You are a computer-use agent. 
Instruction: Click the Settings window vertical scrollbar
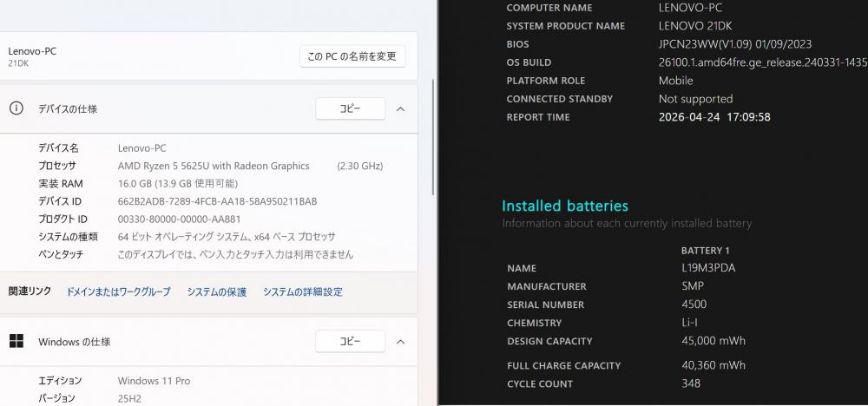[x=433, y=137]
